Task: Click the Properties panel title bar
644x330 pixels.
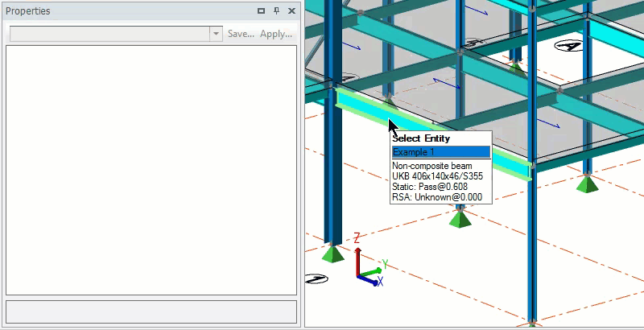Action: (121, 11)
